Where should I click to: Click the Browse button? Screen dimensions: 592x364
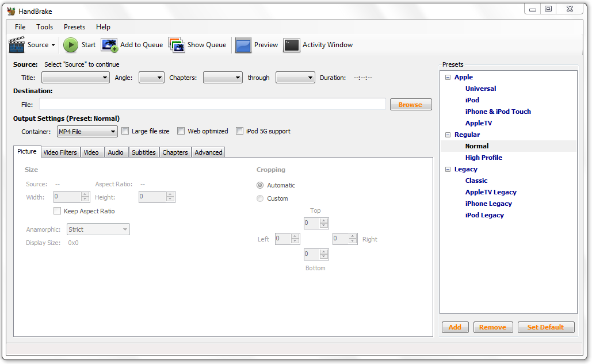point(411,105)
